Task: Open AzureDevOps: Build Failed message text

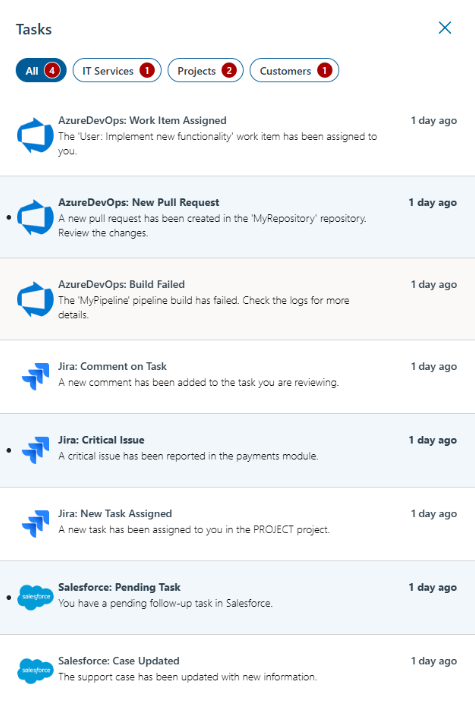Action: pos(204,308)
